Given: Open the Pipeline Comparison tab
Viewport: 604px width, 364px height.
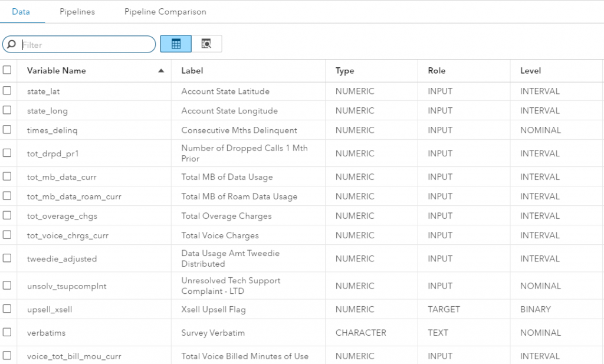Looking at the screenshot, I should 165,11.
